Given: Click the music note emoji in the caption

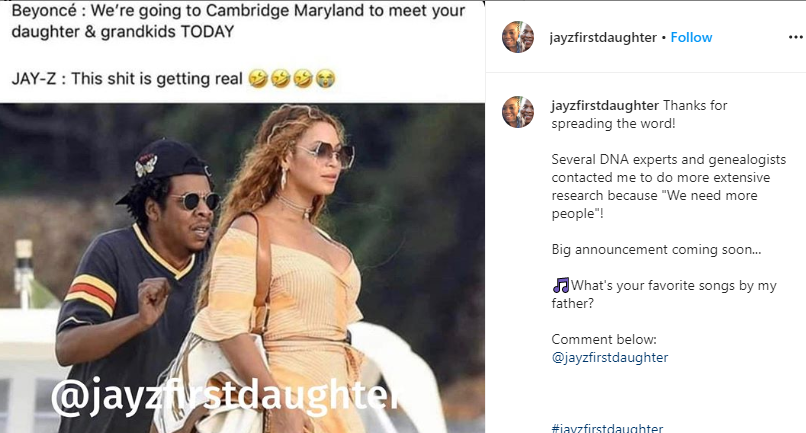Looking at the screenshot, I should point(560,285).
